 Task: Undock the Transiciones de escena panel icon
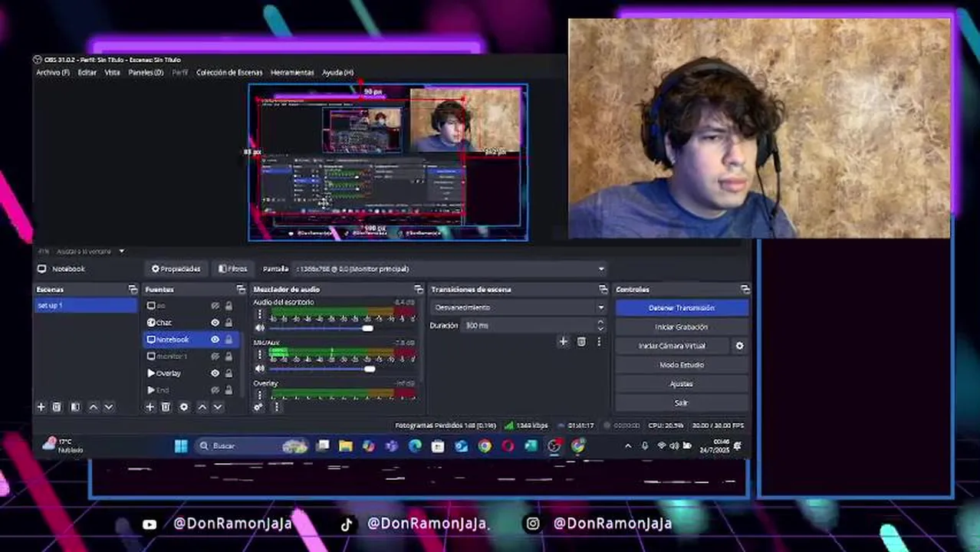pyautogui.click(x=603, y=289)
